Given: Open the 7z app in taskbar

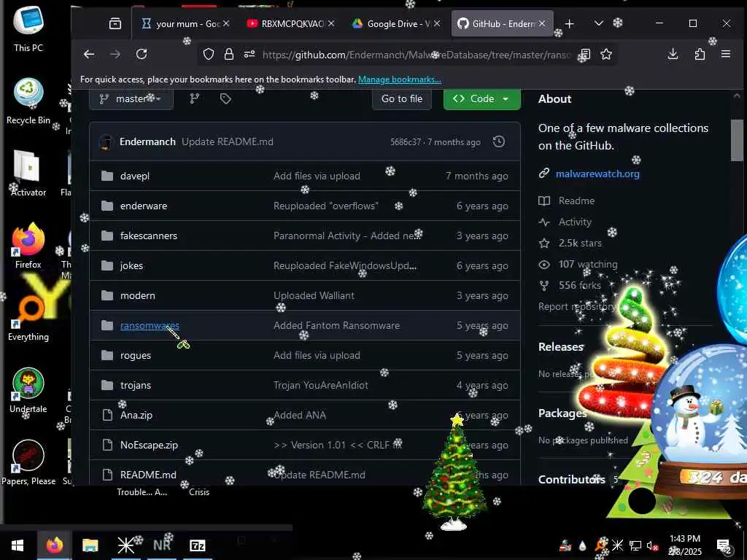Looking at the screenshot, I should [197, 545].
